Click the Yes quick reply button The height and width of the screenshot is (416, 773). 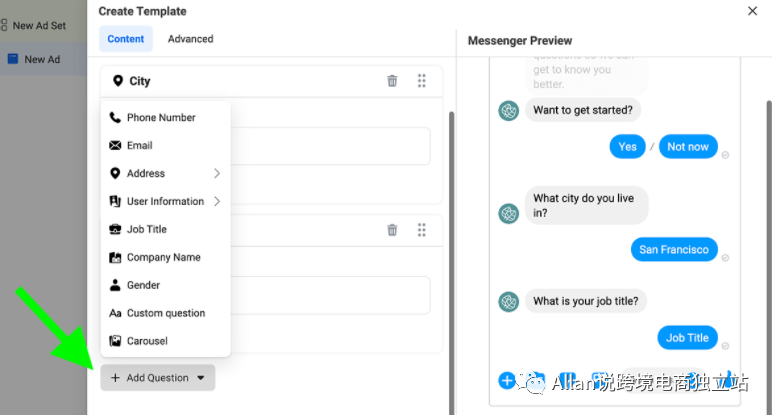click(627, 146)
